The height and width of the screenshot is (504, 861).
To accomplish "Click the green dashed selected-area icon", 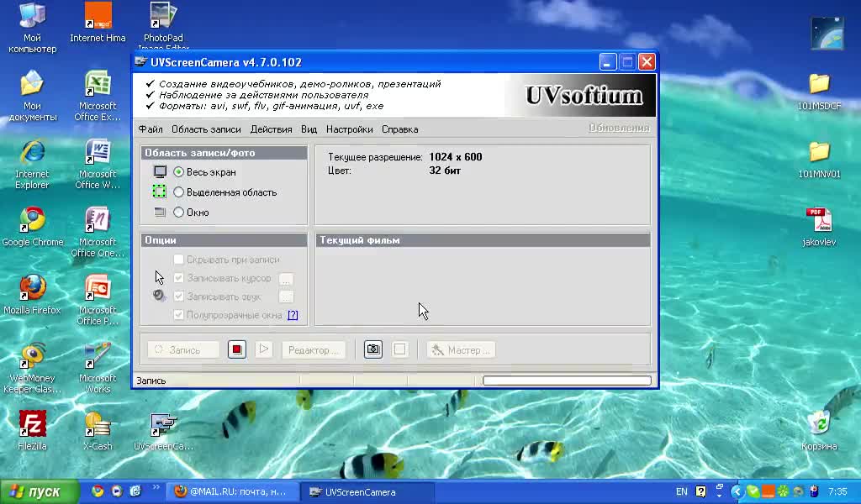I will [x=160, y=192].
